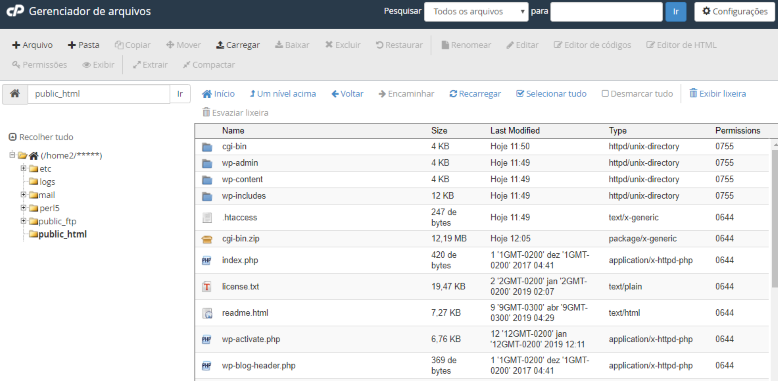Open the Editor de códigos
This screenshot has height=381, width=778.
(592, 45)
